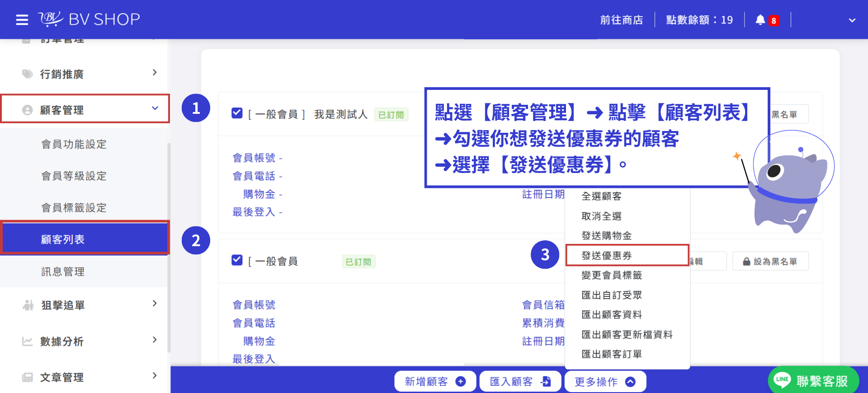Expand the 文章管理 menu chevron
868x393 pixels.
tap(155, 375)
